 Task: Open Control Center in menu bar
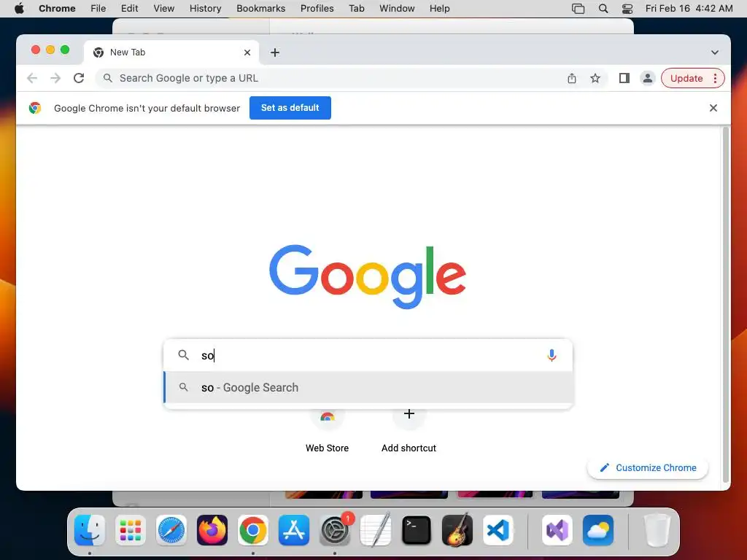click(x=627, y=9)
